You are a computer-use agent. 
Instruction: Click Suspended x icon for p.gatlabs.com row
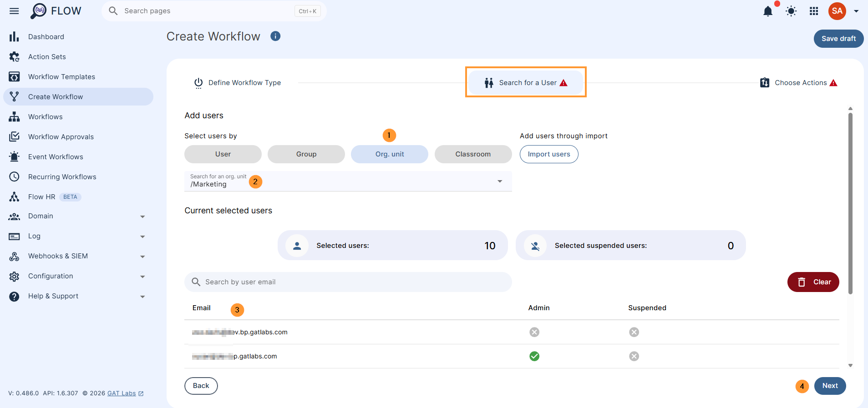point(634,356)
